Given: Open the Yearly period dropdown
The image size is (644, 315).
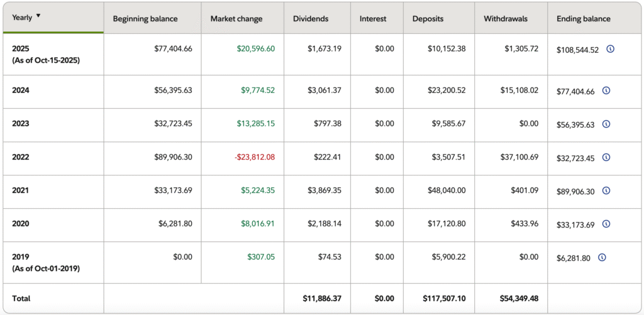Looking at the screenshot, I should pyautogui.click(x=26, y=18).
